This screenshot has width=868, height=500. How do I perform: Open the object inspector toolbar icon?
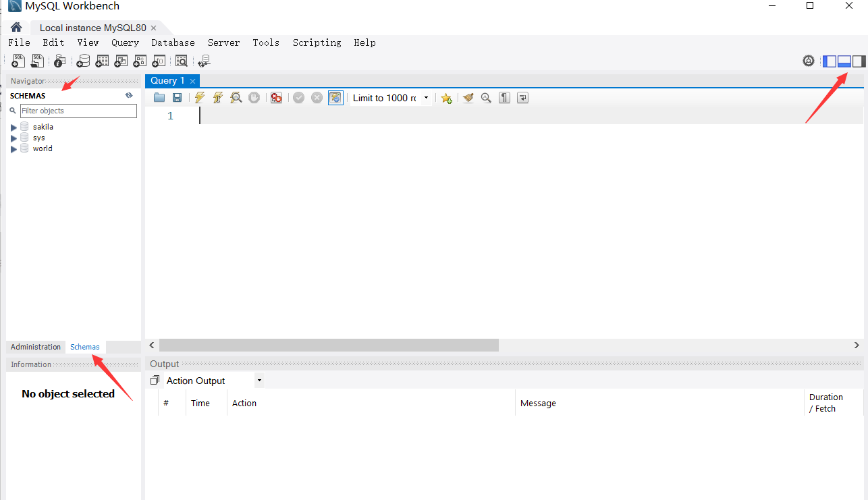pos(59,61)
